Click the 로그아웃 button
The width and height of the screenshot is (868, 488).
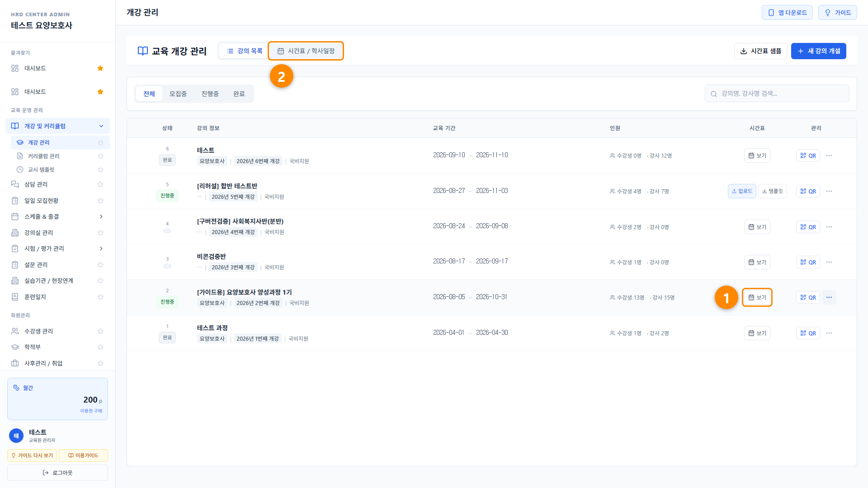57,473
